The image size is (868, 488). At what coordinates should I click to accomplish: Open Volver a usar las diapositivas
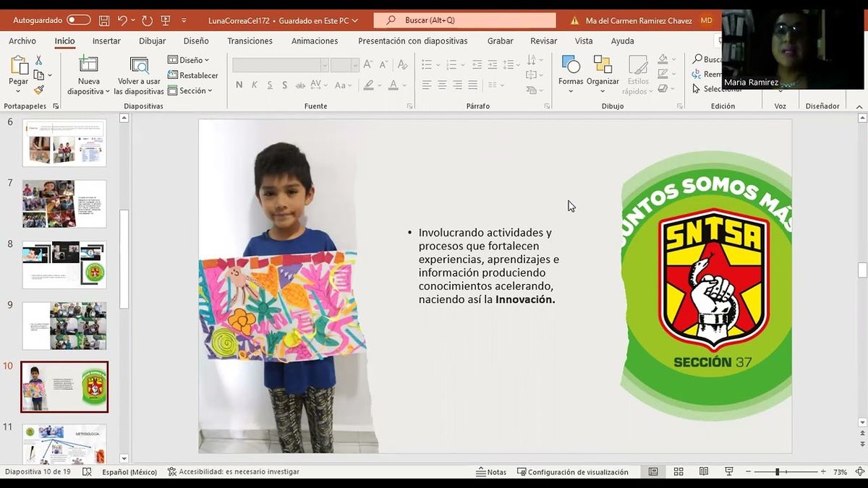[x=139, y=75]
